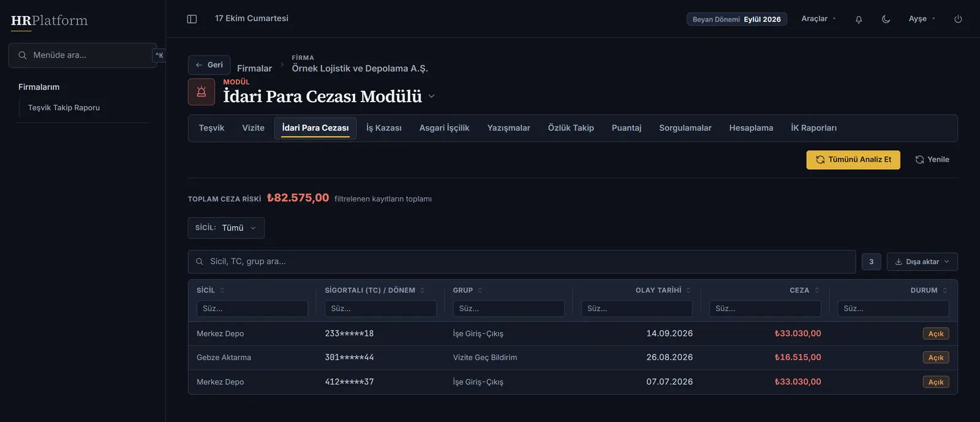This screenshot has height=422, width=980.
Task: Open the İK Raporları tab
Action: click(813, 128)
